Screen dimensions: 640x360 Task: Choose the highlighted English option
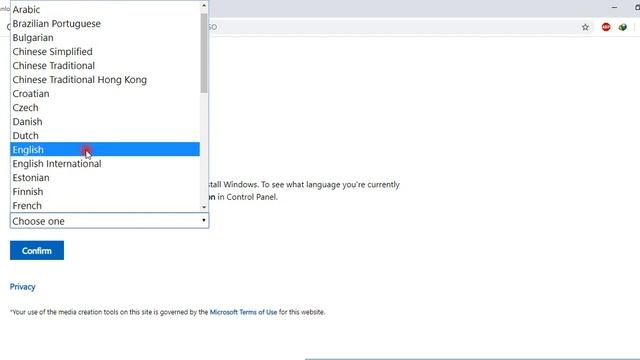coord(105,149)
